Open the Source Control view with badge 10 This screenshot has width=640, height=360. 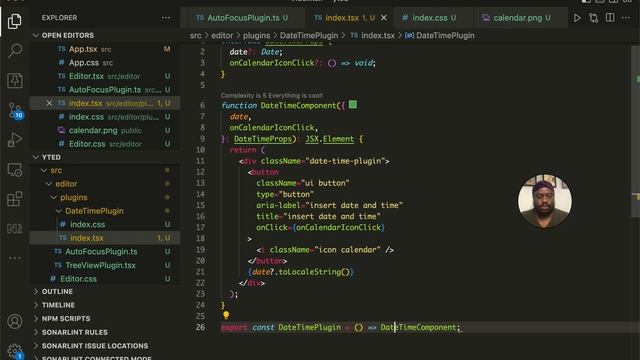click(x=16, y=111)
